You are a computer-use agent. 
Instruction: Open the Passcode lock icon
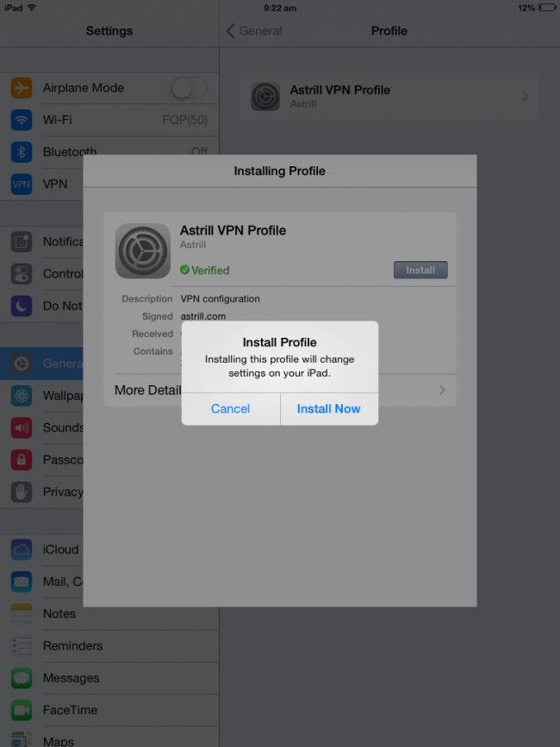tap(22, 460)
